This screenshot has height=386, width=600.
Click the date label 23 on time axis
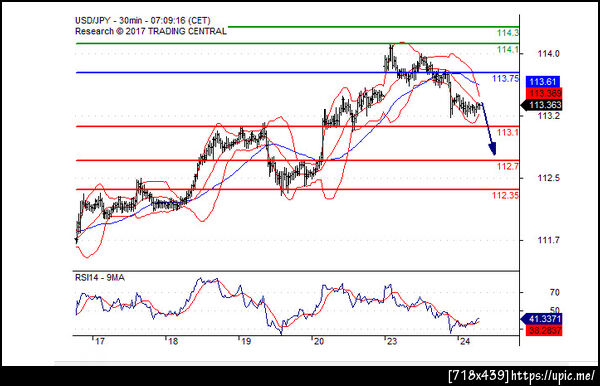click(x=392, y=342)
